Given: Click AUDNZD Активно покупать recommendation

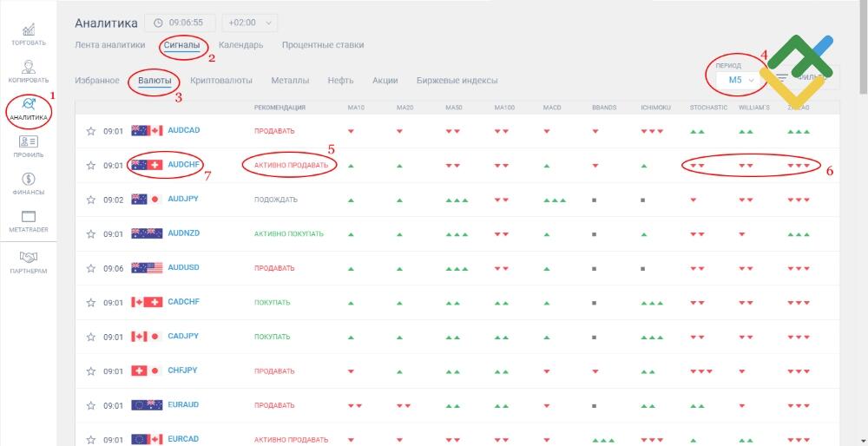Looking at the screenshot, I should (289, 234).
